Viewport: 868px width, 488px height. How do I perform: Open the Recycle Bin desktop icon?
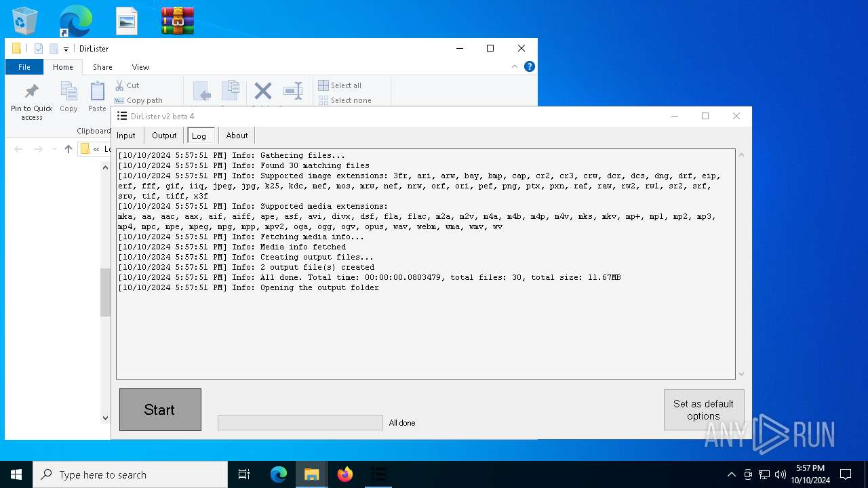(x=25, y=21)
